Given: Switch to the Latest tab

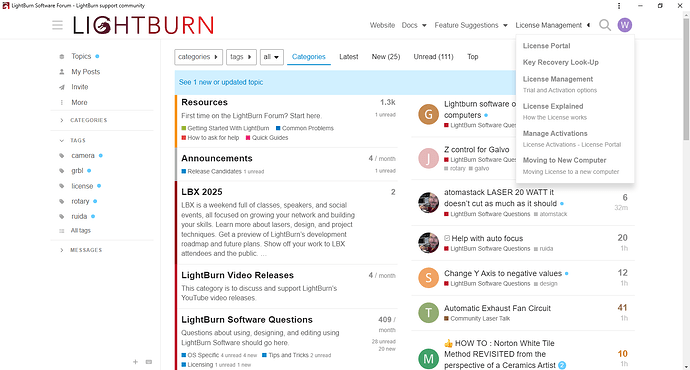Looking at the screenshot, I should (349, 57).
